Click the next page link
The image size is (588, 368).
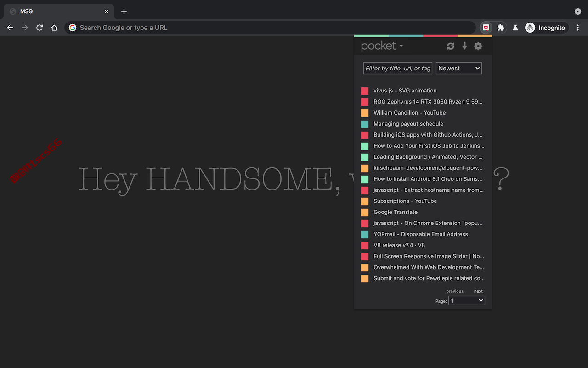click(478, 291)
